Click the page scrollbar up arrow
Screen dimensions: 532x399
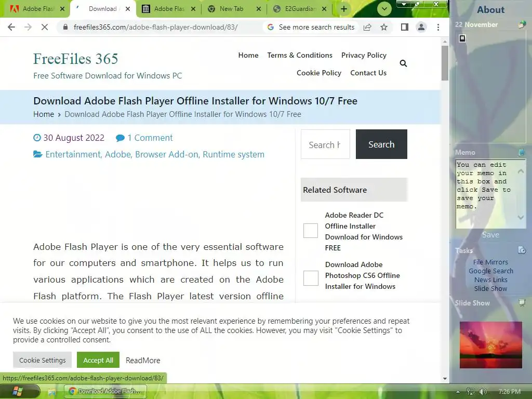pos(445,42)
